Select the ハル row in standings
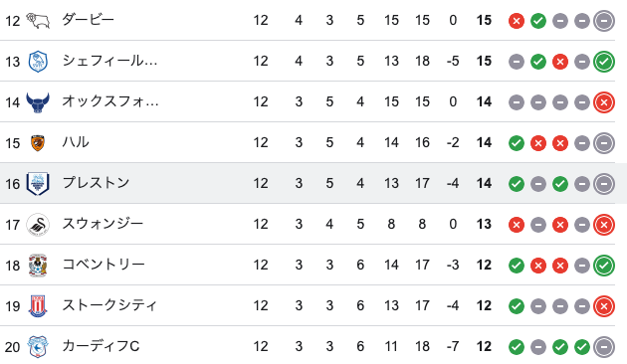The image size is (627, 364). [308, 142]
